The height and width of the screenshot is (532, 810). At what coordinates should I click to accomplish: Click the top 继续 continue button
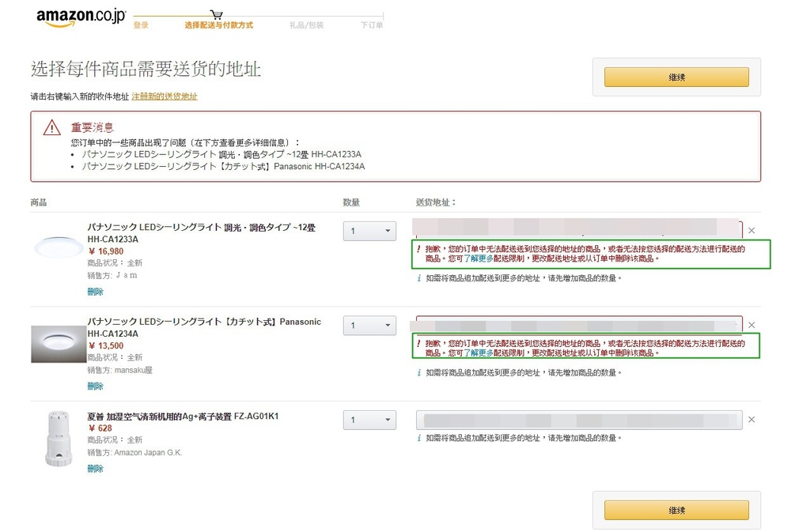click(x=676, y=77)
